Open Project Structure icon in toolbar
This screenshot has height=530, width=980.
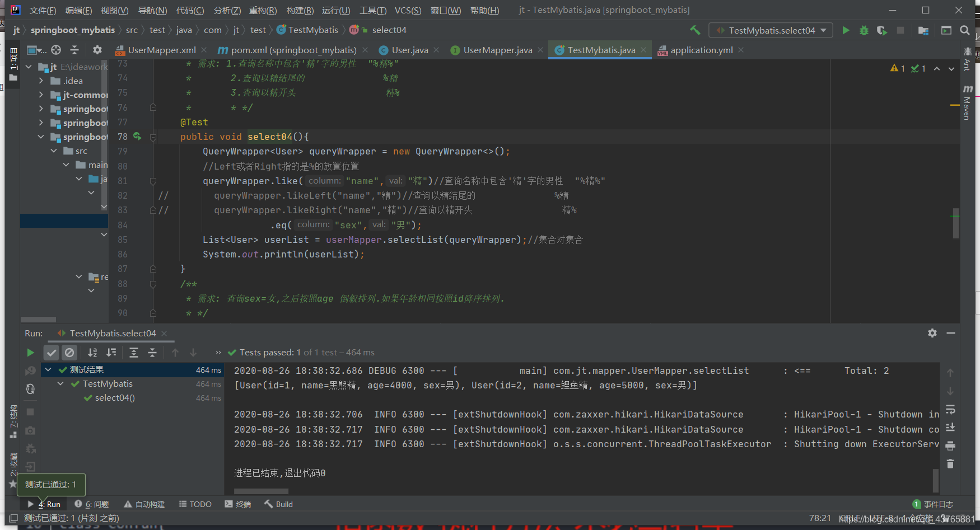tap(923, 30)
